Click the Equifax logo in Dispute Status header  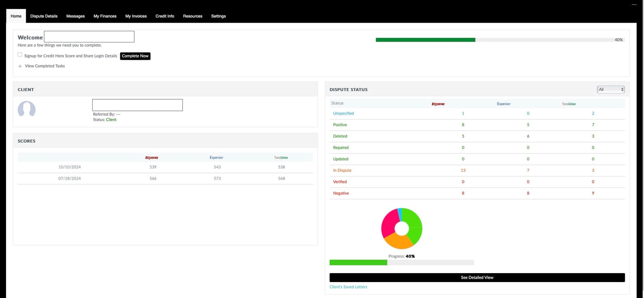[x=438, y=104]
